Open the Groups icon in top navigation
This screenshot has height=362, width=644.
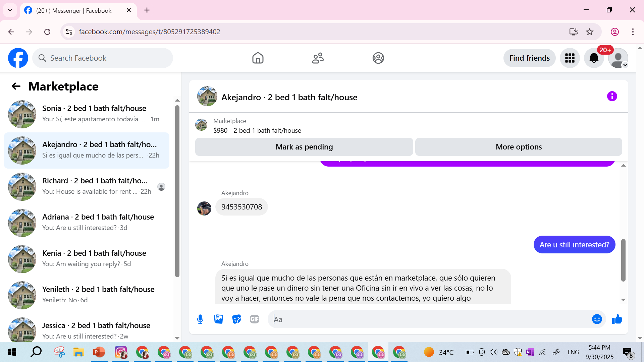point(378,58)
